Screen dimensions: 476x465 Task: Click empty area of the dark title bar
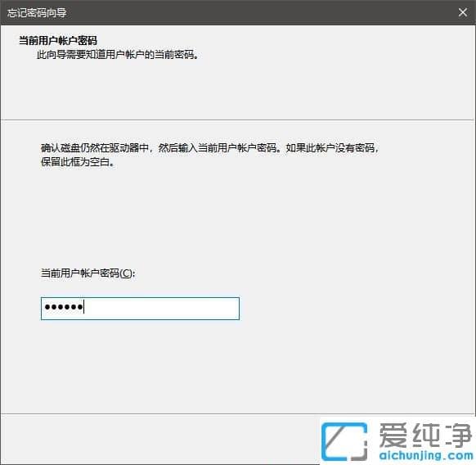(x=258, y=13)
